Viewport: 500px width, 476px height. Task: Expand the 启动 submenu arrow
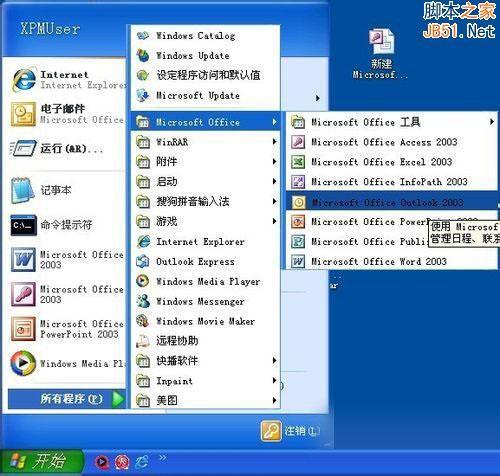pos(274,181)
